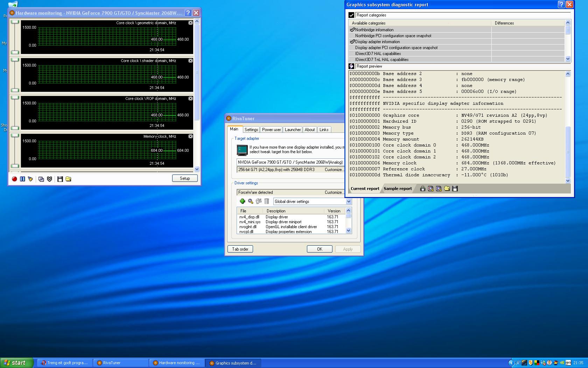
Task: Click the Tab order button
Action: pos(240,249)
